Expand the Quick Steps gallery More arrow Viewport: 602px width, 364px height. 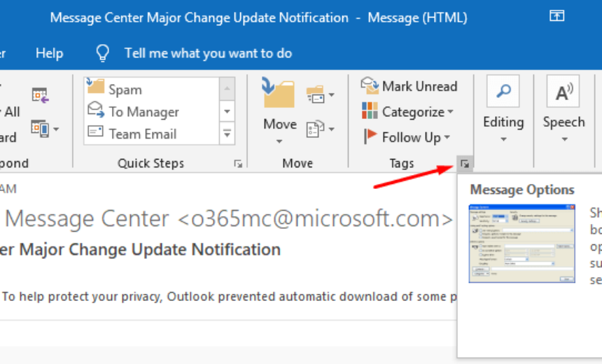pos(227,134)
